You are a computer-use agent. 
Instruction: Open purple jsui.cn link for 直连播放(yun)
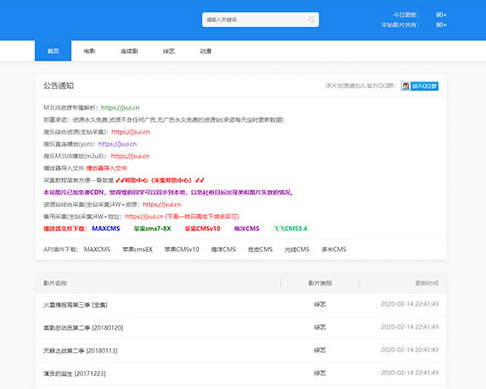118,144
